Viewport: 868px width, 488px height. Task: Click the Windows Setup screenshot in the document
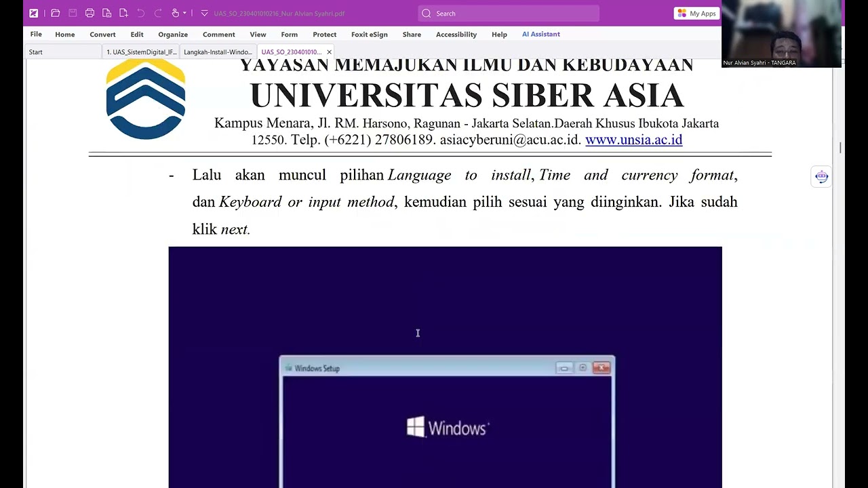point(445,367)
